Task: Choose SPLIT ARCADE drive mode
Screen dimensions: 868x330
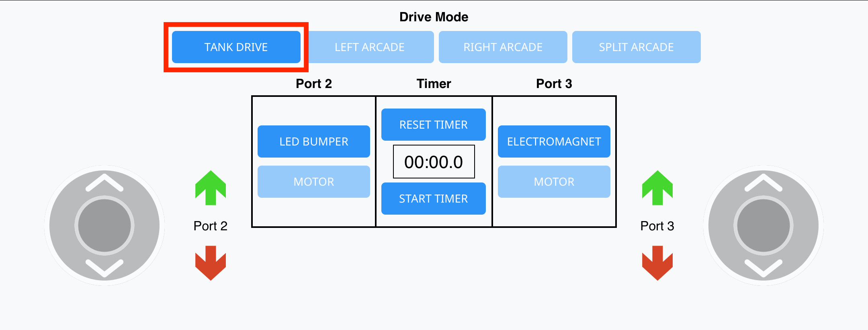Action: [x=637, y=47]
